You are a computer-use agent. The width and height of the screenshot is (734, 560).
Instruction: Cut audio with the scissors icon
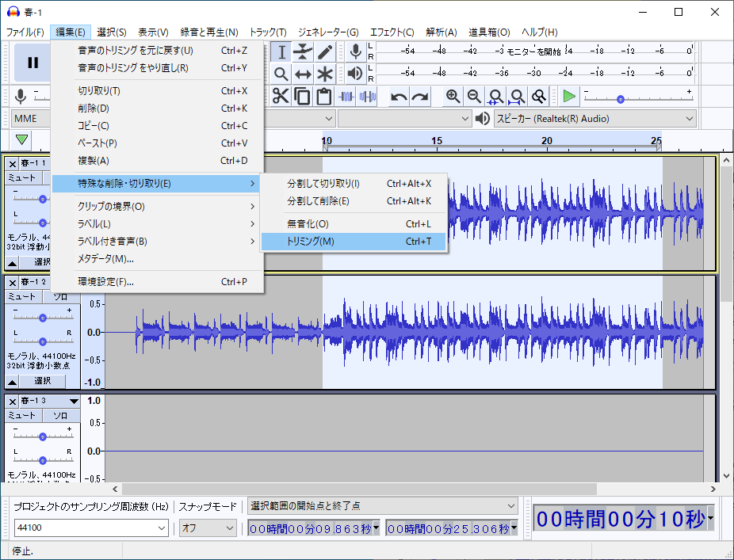(x=279, y=95)
